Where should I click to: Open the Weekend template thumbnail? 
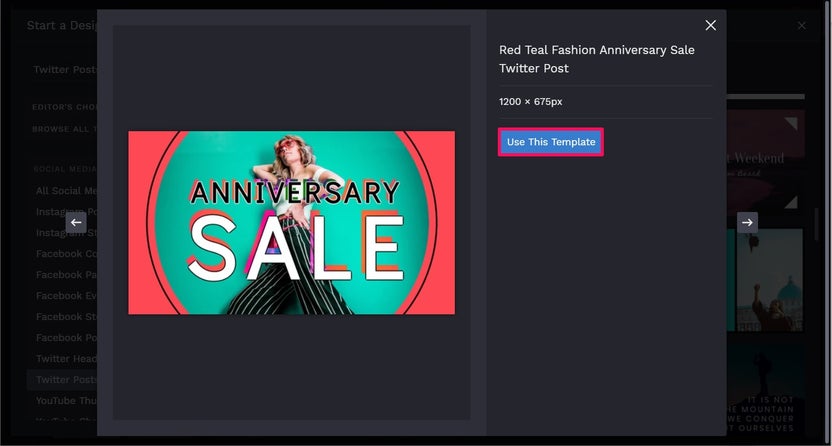[x=766, y=159]
